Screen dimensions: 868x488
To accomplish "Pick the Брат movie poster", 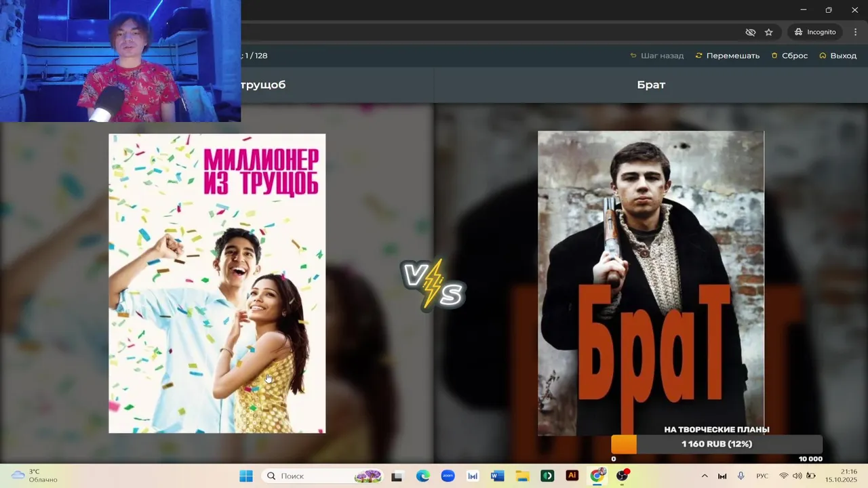I will [651, 283].
